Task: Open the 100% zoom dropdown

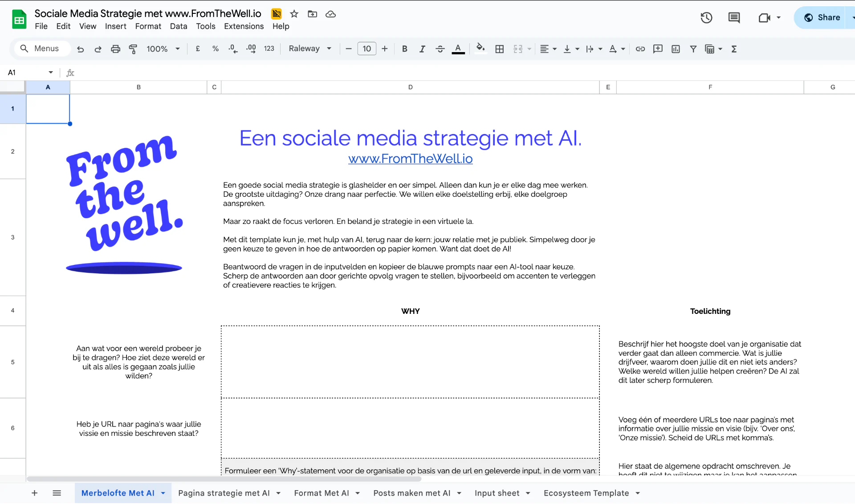Action: coord(163,49)
